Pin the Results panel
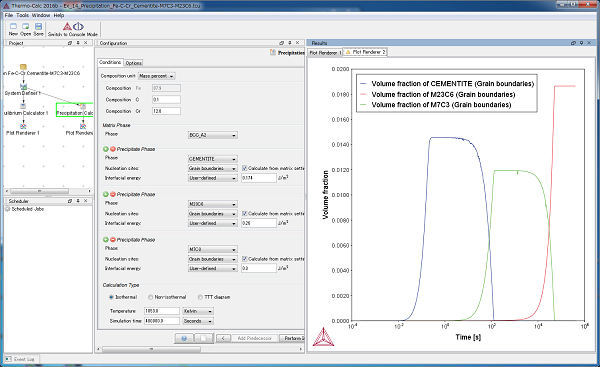The height and width of the screenshot is (367, 600). [x=581, y=43]
